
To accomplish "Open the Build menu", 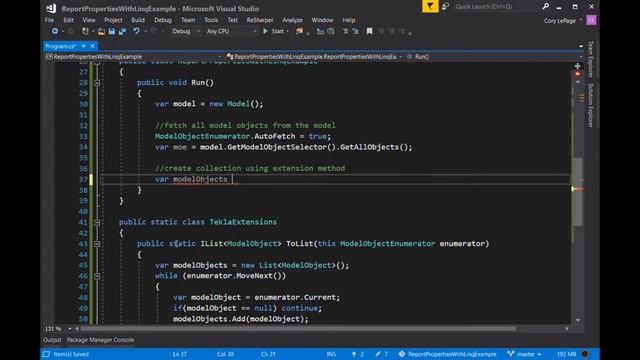I will [x=138, y=20].
